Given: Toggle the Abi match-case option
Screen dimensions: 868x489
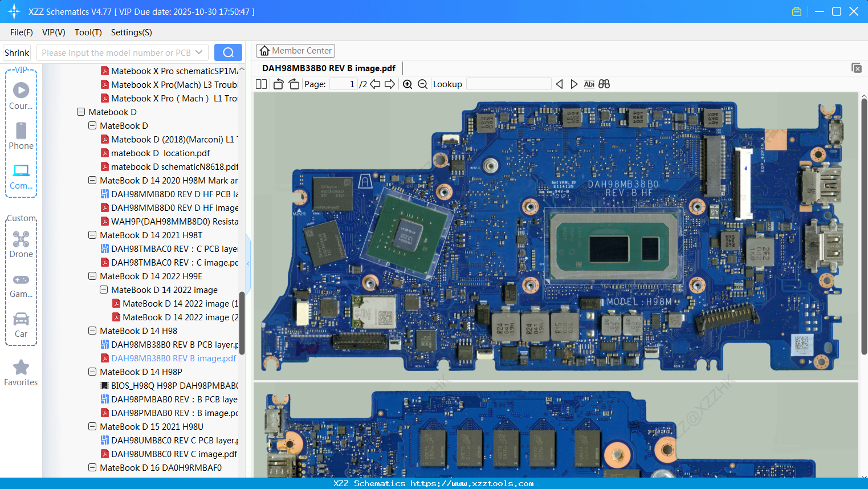Looking at the screenshot, I should (589, 84).
